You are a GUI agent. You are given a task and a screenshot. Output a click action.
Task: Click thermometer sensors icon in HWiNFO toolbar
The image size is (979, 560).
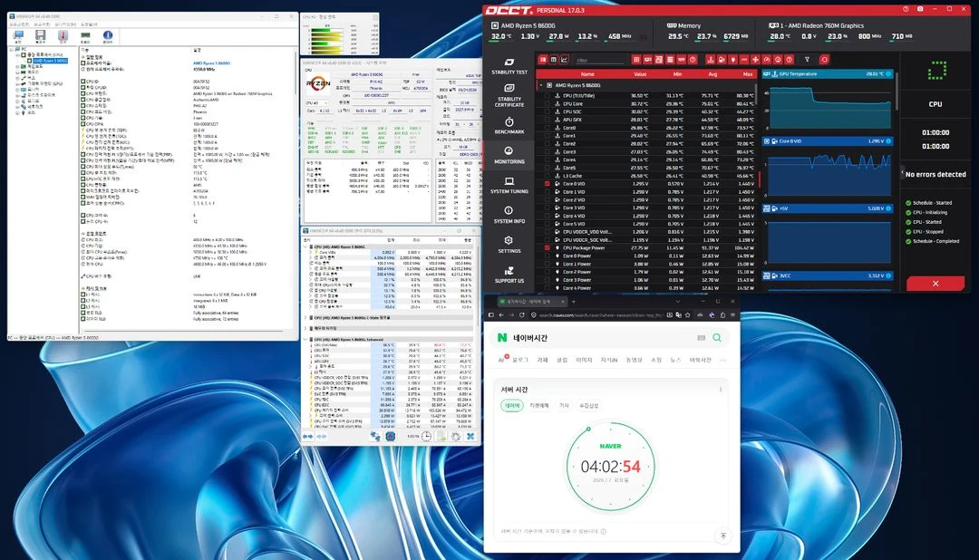63,35
